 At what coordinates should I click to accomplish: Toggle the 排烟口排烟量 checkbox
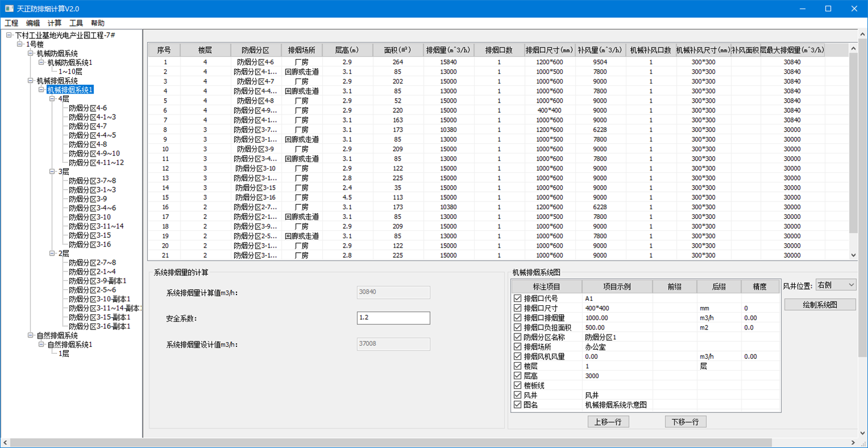[518, 318]
